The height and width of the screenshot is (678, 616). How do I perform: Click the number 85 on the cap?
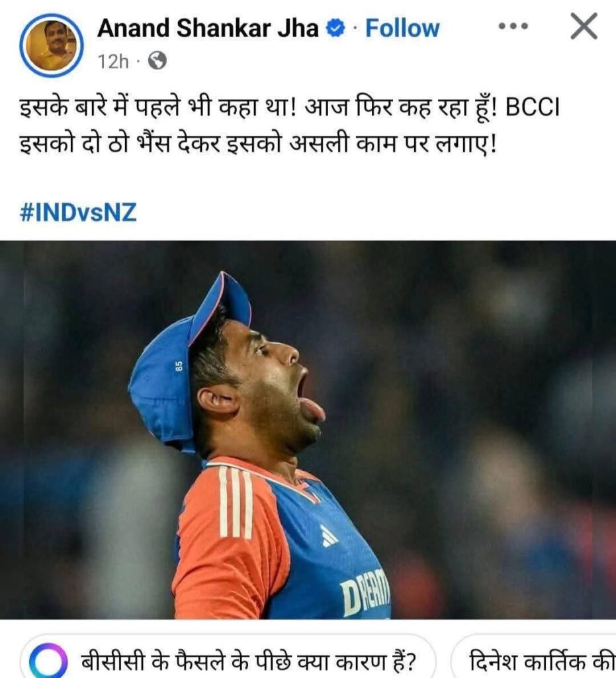[179, 365]
